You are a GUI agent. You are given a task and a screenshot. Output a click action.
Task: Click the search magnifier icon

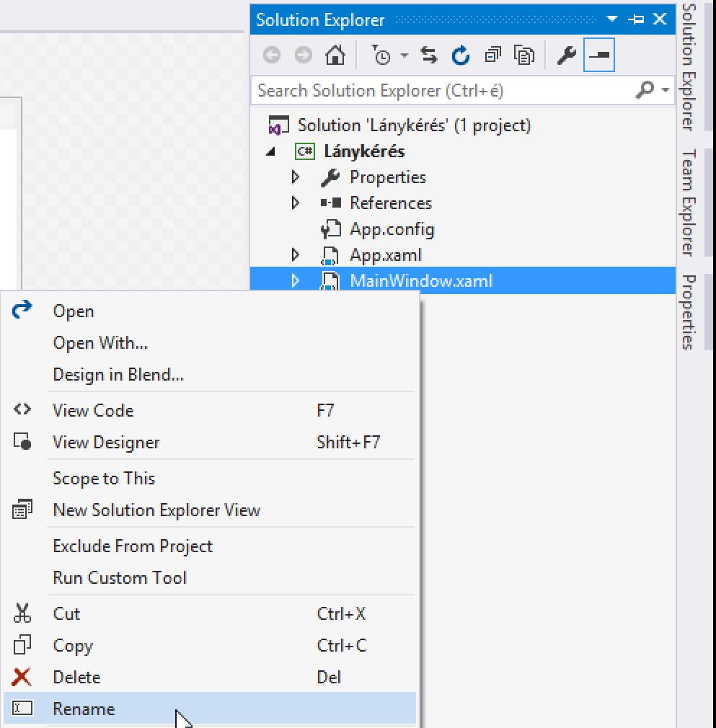645,89
